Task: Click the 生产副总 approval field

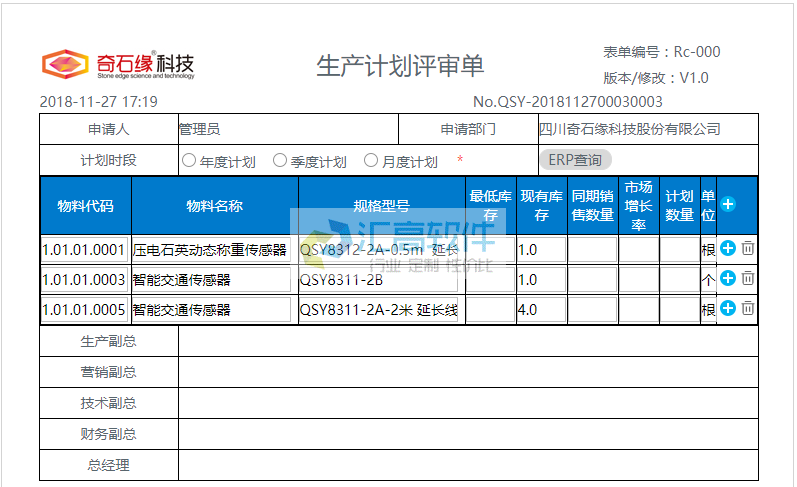Action: tap(467, 341)
